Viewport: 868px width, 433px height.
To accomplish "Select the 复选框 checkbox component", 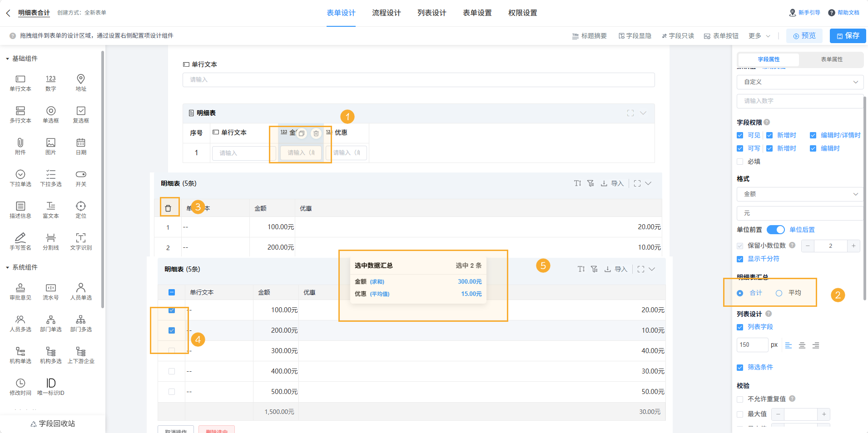I will tap(81, 115).
